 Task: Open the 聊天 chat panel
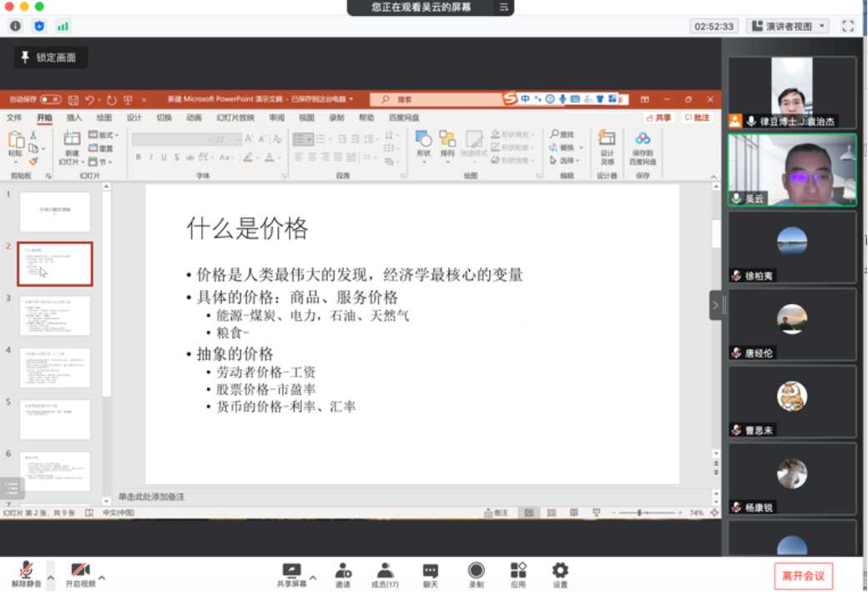coord(431,572)
